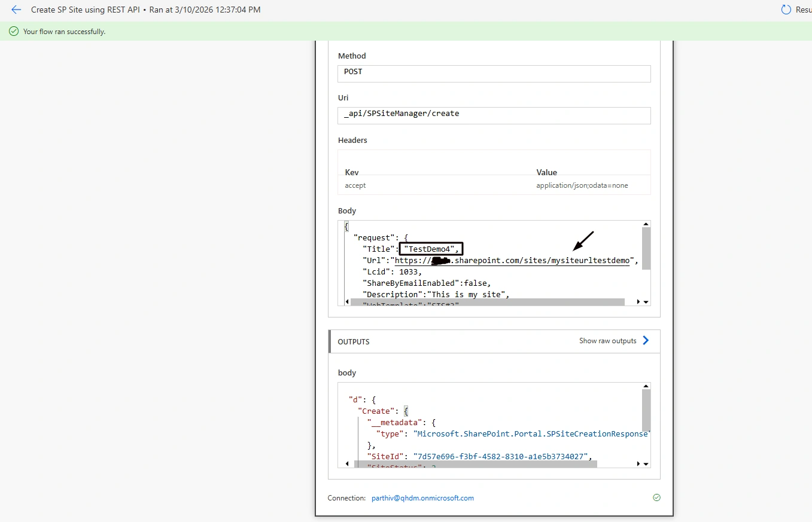Go back using the left arrow icon
812x522 pixels.
pos(16,10)
